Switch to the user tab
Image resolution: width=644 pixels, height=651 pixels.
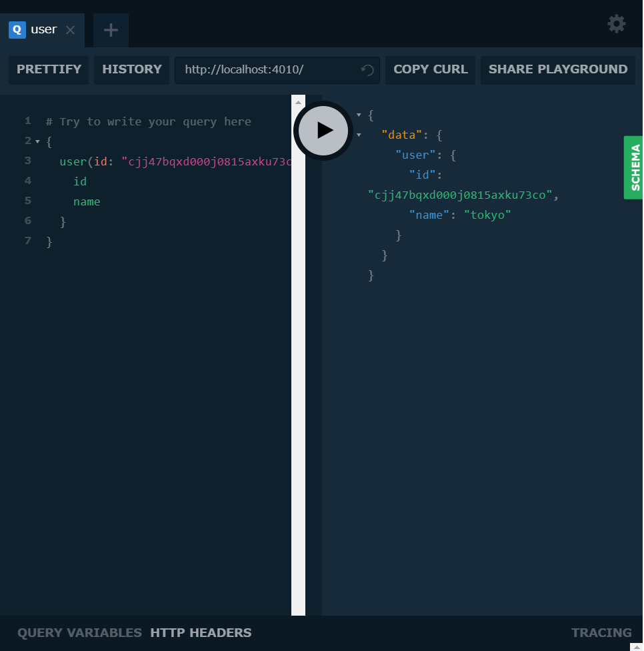43,29
